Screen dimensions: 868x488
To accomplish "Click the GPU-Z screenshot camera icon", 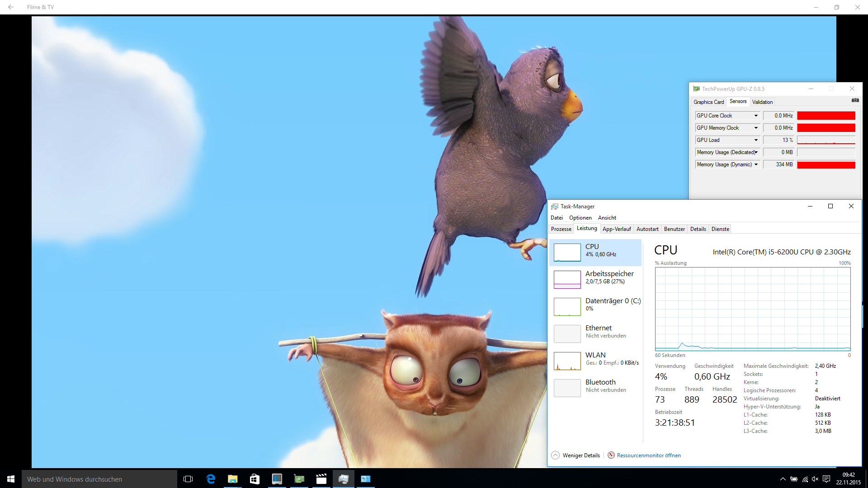I will pyautogui.click(x=855, y=100).
